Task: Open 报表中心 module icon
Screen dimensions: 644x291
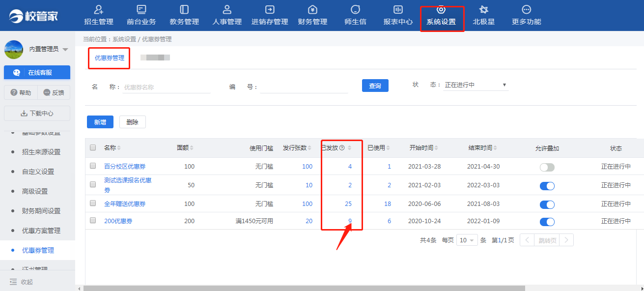Action: pos(398,9)
